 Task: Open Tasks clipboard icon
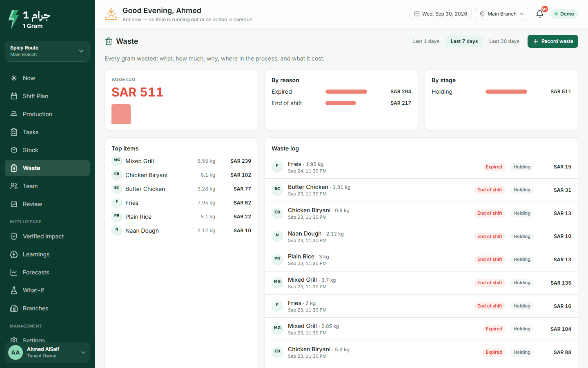click(14, 132)
